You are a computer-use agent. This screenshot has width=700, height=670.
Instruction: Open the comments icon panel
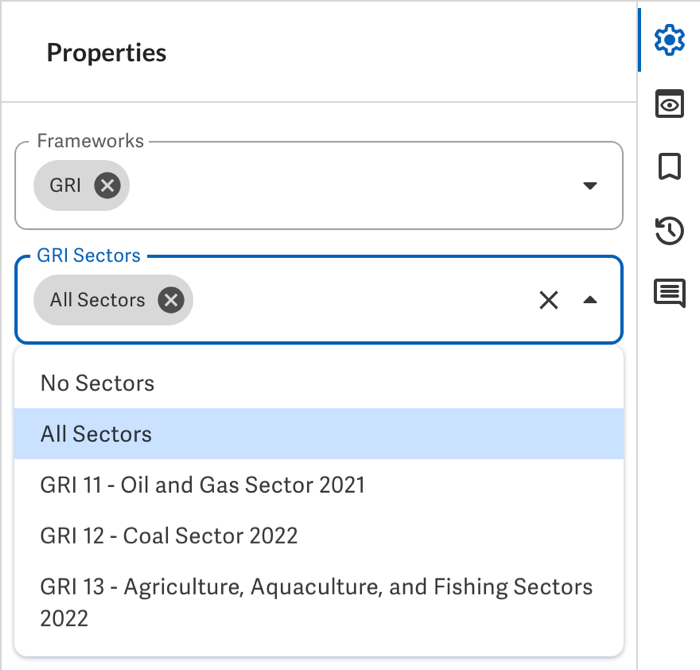coord(669,293)
